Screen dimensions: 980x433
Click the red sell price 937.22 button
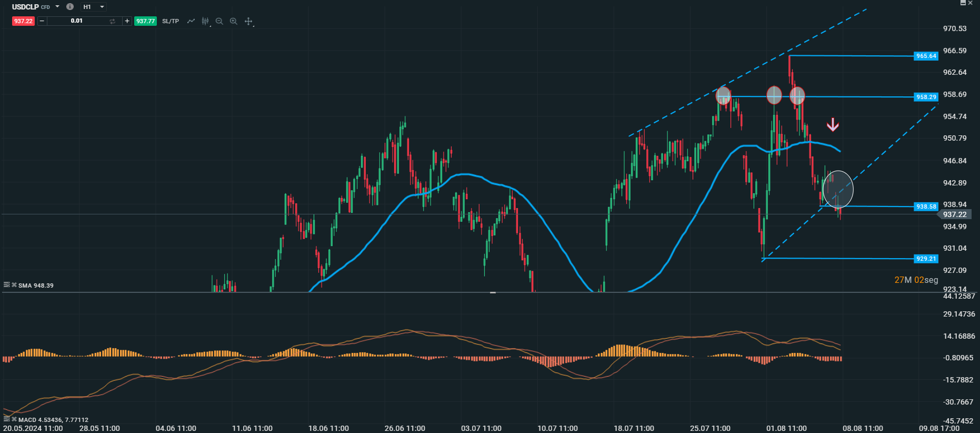click(x=23, y=21)
